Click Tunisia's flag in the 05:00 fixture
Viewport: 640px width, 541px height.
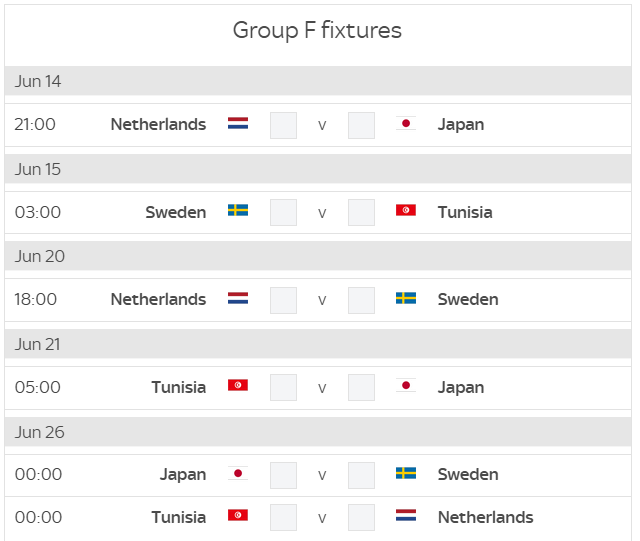click(x=238, y=385)
